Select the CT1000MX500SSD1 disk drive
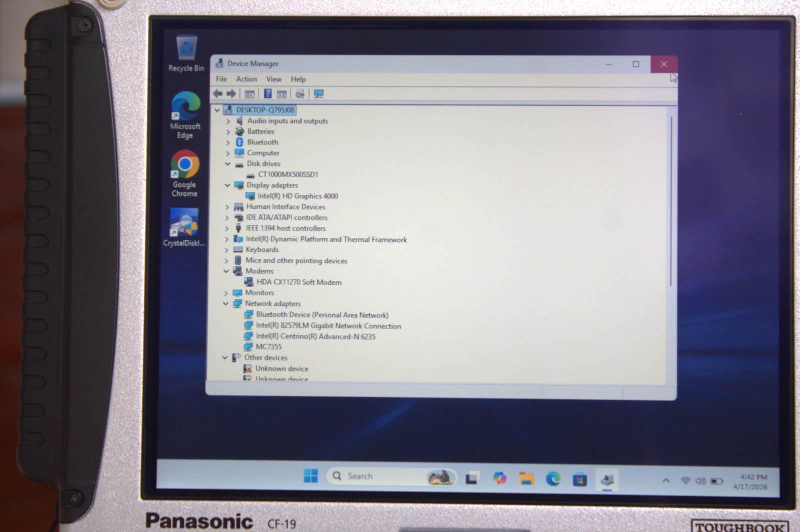This screenshot has width=800, height=532. coord(287,174)
